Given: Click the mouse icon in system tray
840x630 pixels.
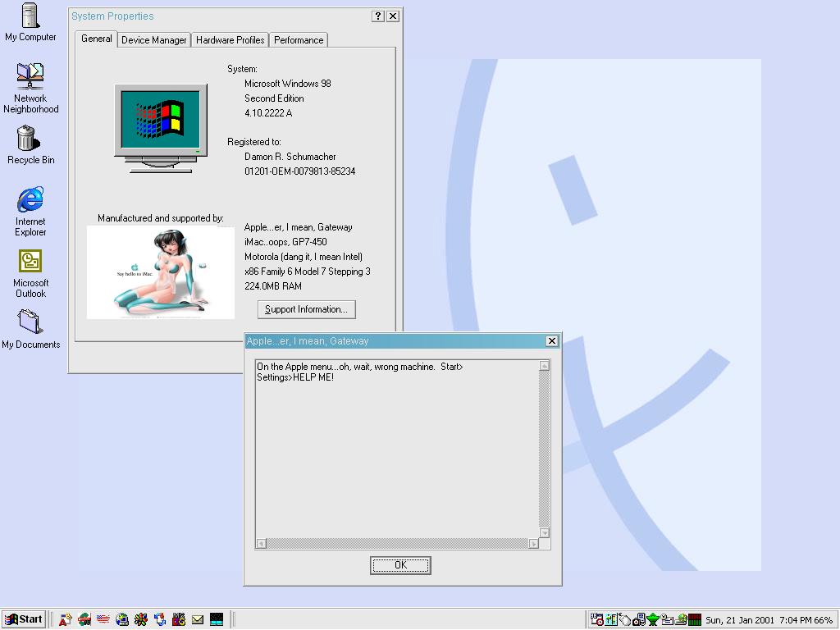Looking at the screenshot, I should (x=625, y=619).
